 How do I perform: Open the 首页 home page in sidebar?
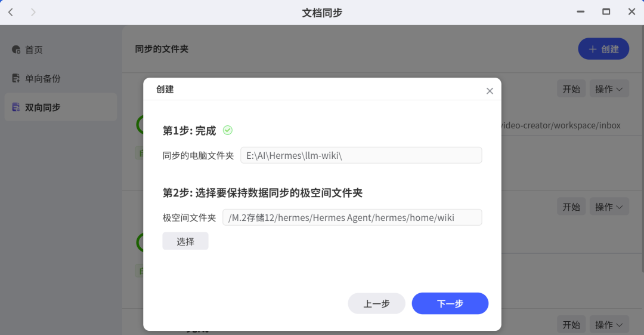(x=61, y=50)
